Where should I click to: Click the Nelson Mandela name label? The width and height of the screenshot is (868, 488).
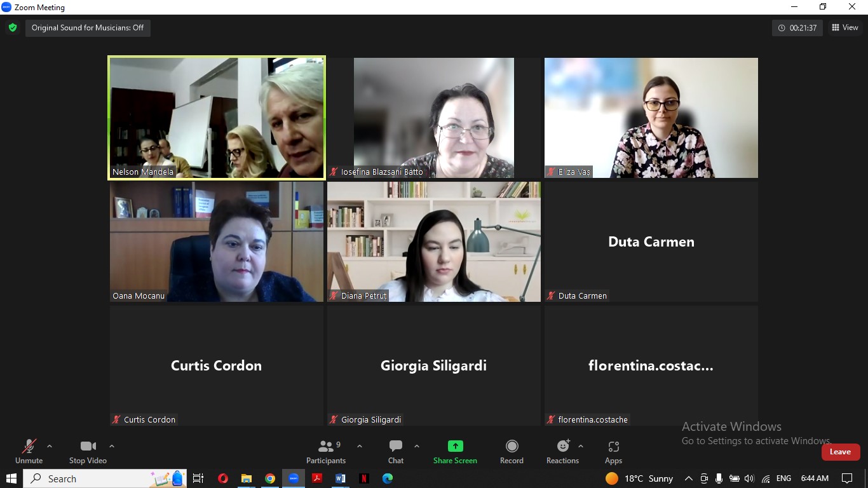click(x=143, y=172)
